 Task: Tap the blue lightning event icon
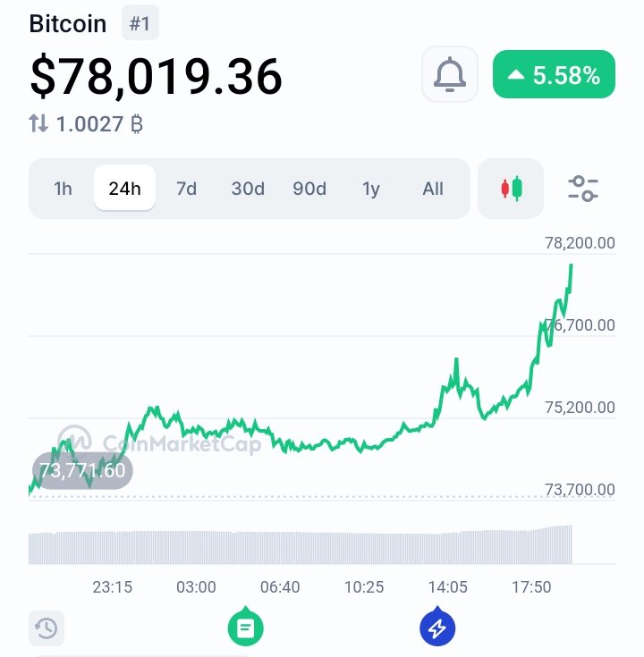pyautogui.click(x=437, y=628)
